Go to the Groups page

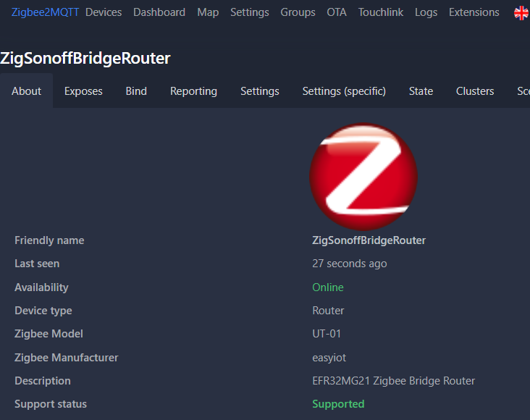[298, 12]
